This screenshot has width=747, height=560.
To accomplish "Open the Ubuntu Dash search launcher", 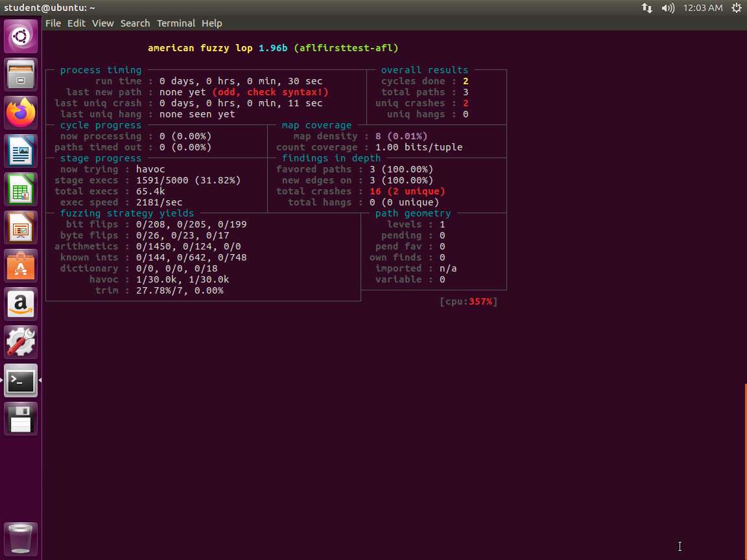I will coord(21,36).
